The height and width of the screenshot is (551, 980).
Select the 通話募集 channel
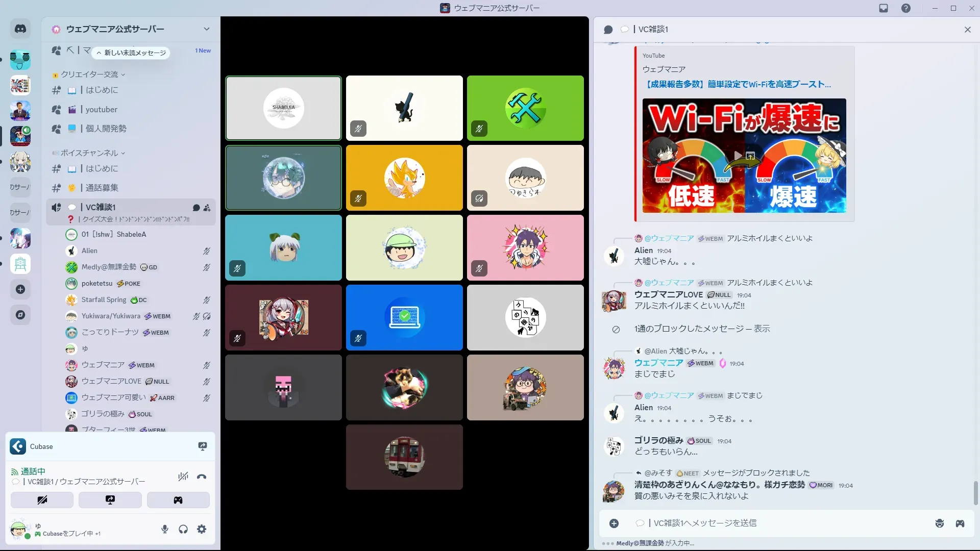click(x=102, y=188)
